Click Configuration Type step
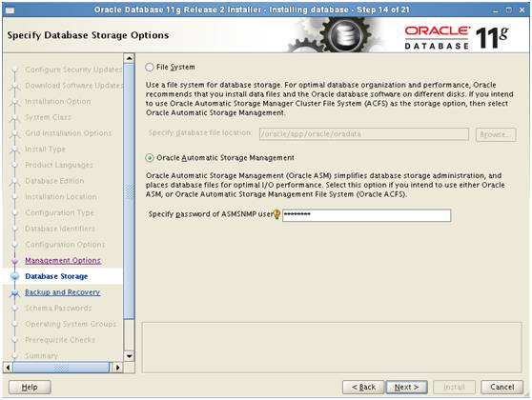This screenshot has height=400, width=532. click(59, 212)
